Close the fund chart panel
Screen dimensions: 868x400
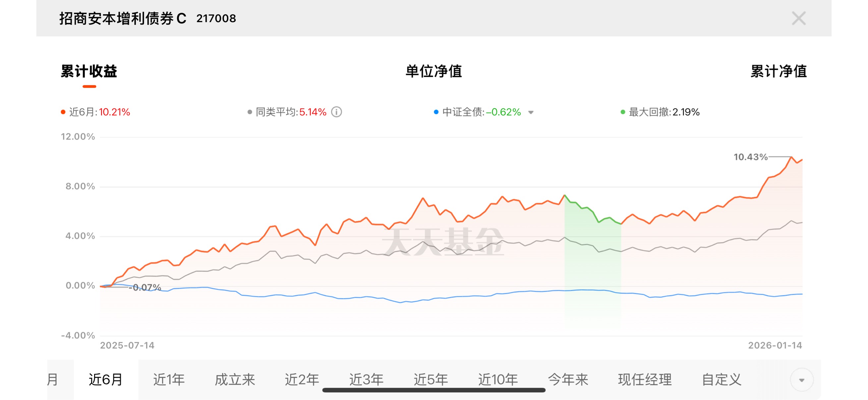[798, 18]
